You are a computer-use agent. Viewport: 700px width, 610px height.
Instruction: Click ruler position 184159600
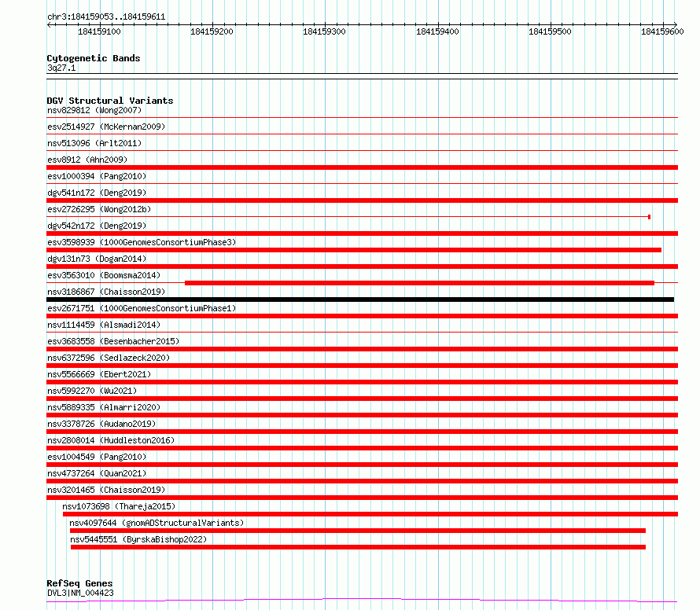tap(662, 31)
